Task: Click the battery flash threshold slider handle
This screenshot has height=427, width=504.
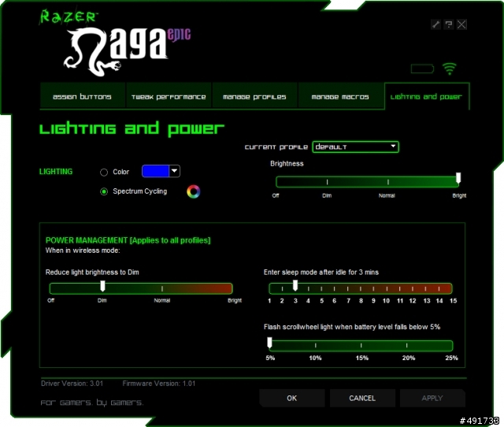Action: (269, 343)
